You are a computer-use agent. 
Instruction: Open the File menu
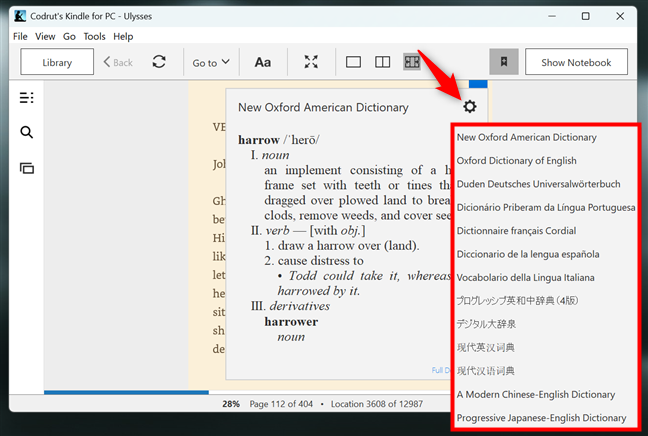[20, 36]
